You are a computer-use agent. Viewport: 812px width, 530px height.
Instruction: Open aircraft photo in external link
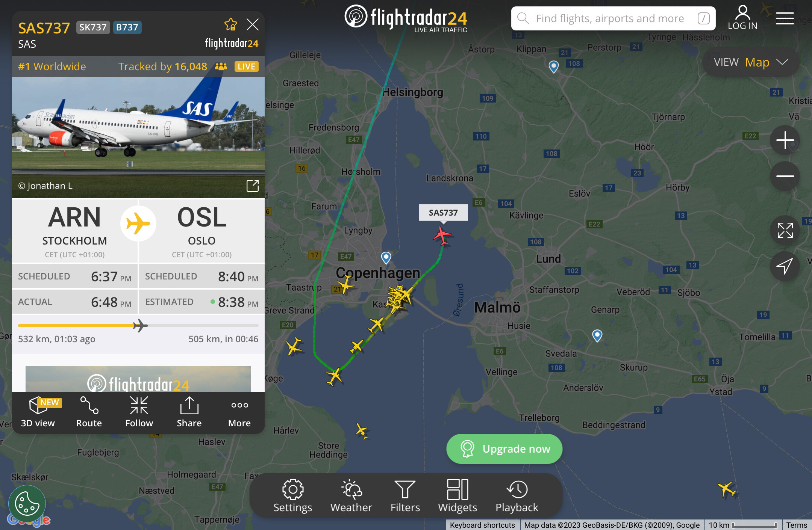coord(252,186)
